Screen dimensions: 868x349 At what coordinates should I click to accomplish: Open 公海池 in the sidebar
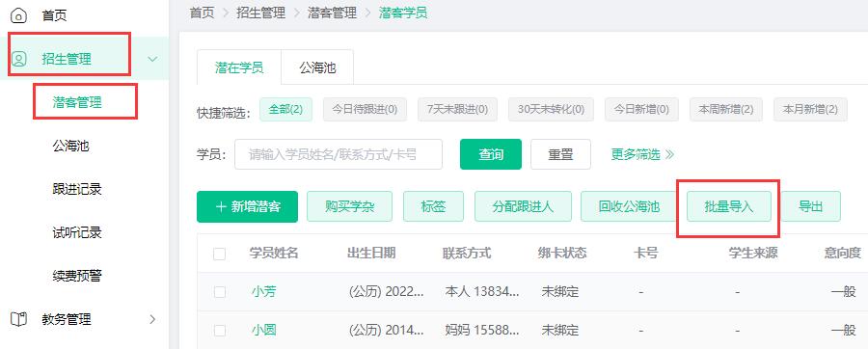70,146
